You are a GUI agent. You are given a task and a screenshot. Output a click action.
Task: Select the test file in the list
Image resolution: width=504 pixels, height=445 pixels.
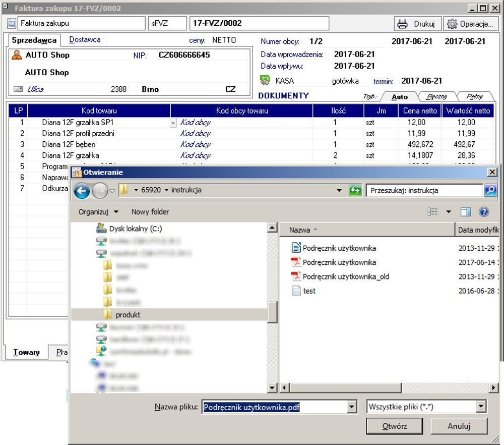(309, 291)
